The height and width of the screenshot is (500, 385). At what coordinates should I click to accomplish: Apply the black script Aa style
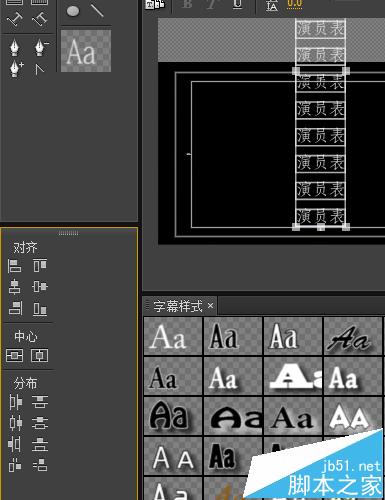click(353, 336)
